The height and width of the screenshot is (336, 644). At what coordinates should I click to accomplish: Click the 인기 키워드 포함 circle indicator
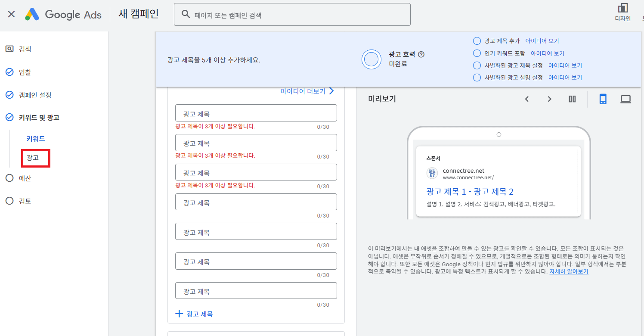(x=477, y=53)
